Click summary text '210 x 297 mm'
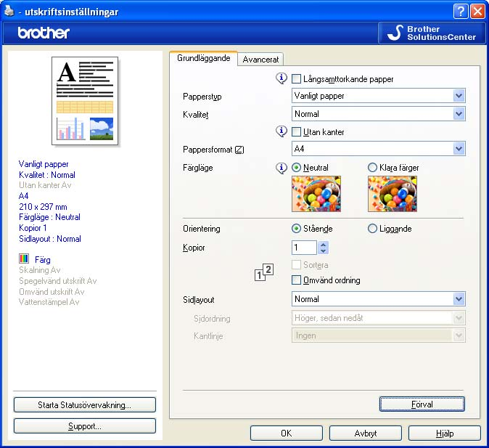Screen dimensions: 489x448 [x=43, y=207]
